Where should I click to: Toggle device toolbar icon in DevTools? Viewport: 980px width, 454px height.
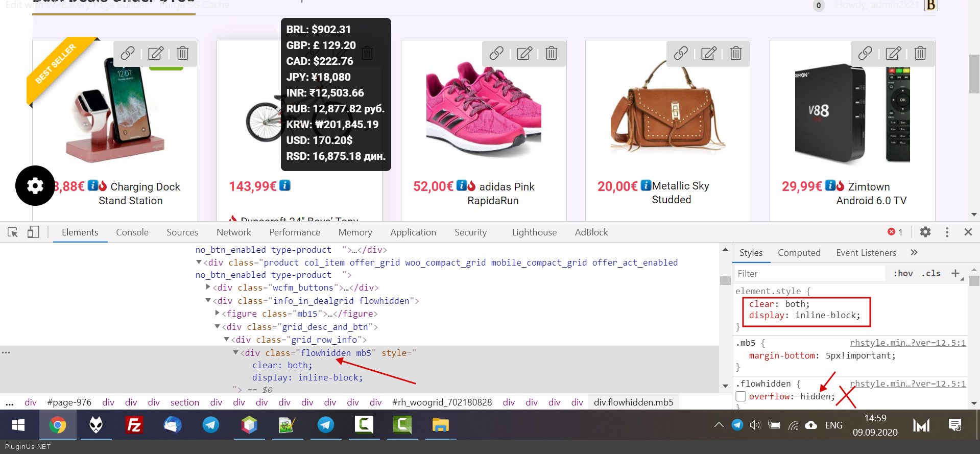[33, 232]
